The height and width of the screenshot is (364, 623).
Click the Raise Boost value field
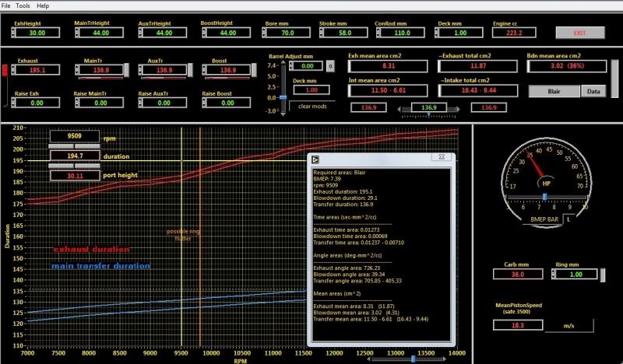coord(228,103)
